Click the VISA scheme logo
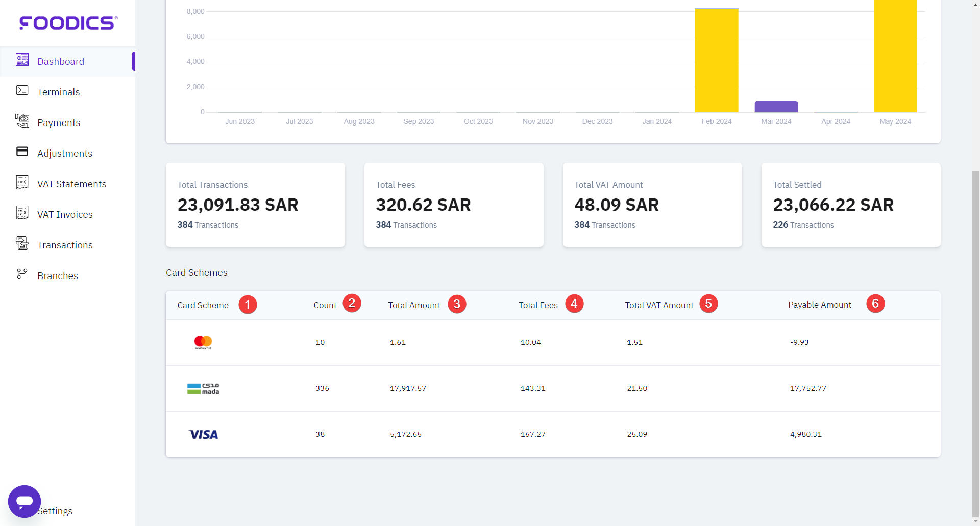Viewport: 980px width, 526px height. 203,434
